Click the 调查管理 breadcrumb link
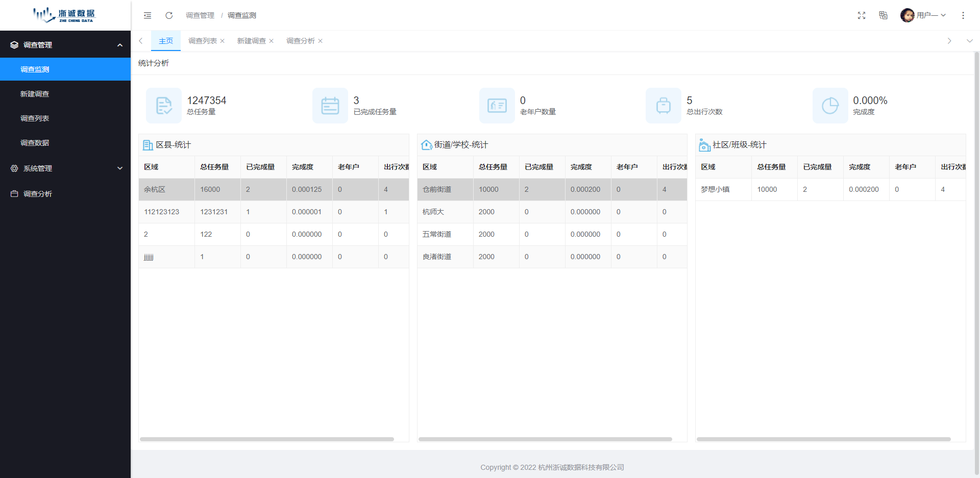 pos(200,15)
